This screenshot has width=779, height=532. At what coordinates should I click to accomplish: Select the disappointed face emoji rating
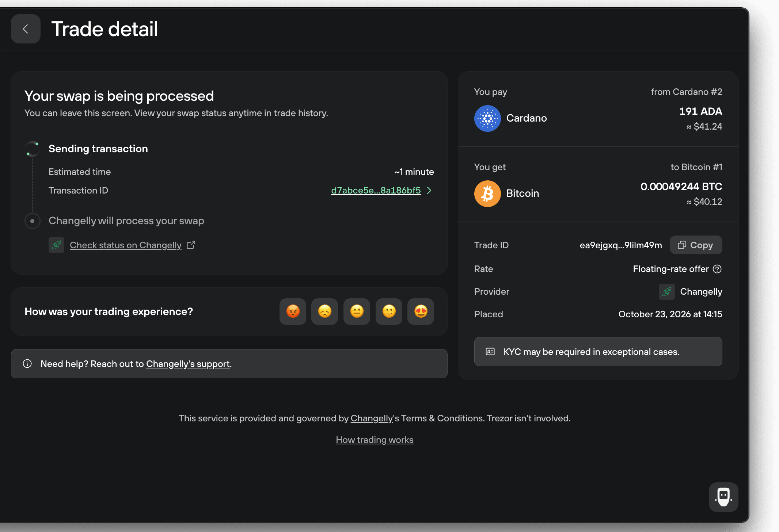[x=324, y=311]
